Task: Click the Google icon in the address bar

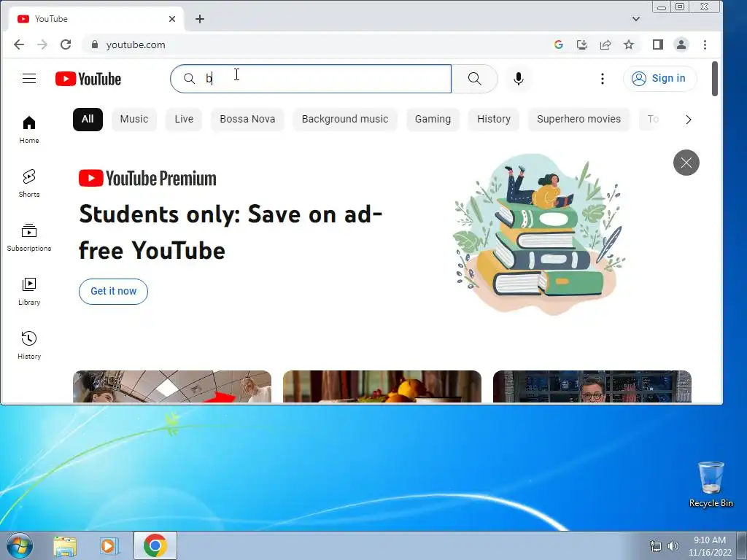Action: pos(559,44)
